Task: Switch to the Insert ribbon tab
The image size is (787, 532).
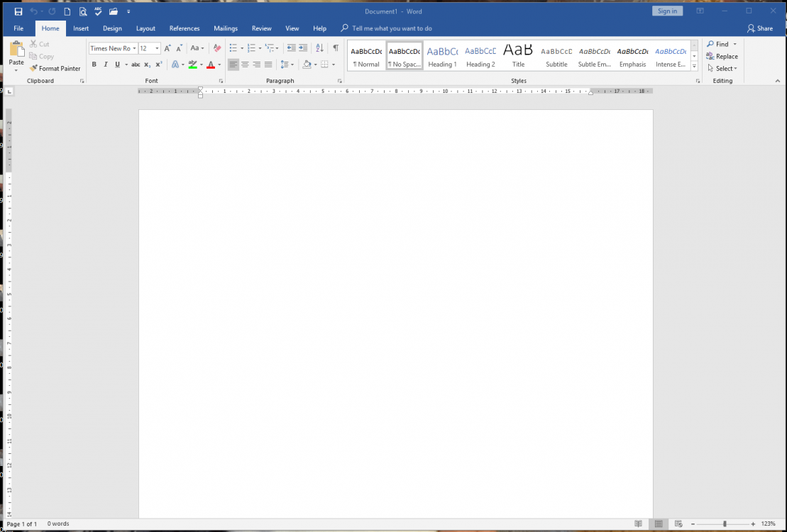Action: click(x=80, y=28)
